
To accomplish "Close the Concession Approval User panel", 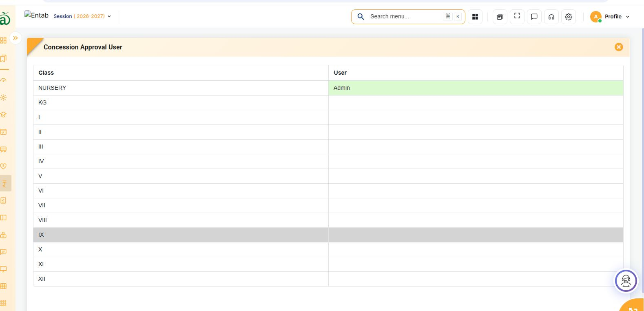I will (x=619, y=47).
